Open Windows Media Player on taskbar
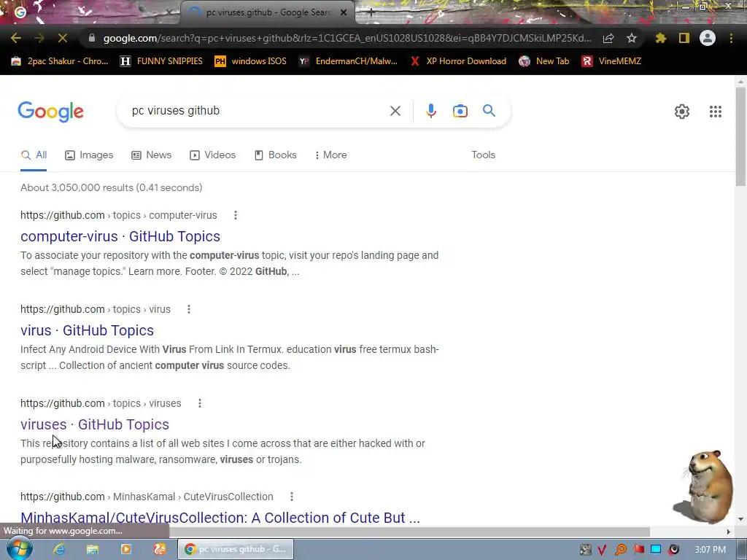747x560 pixels. click(126, 550)
